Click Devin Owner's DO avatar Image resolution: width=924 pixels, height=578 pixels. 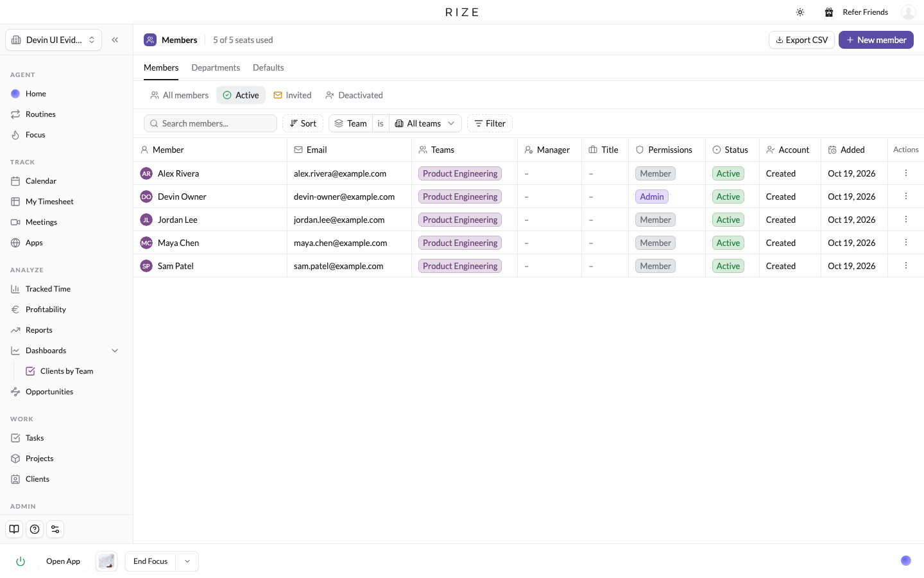click(146, 197)
